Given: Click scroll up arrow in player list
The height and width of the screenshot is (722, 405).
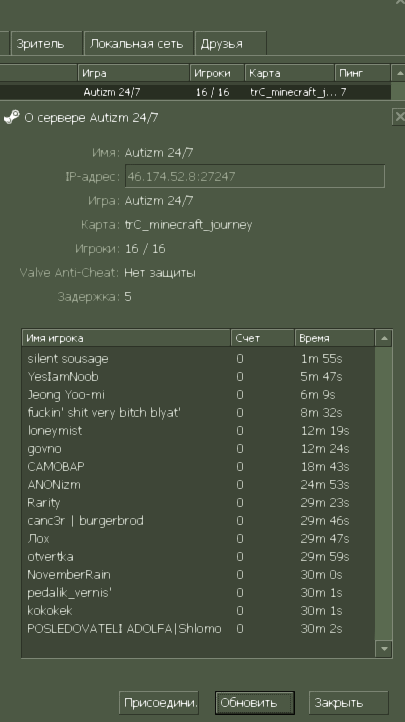Looking at the screenshot, I should (x=384, y=338).
